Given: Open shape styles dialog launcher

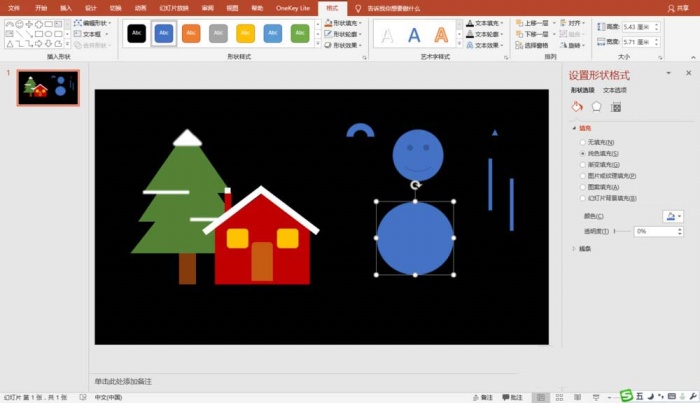Looking at the screenshot, I should (364, 57).
